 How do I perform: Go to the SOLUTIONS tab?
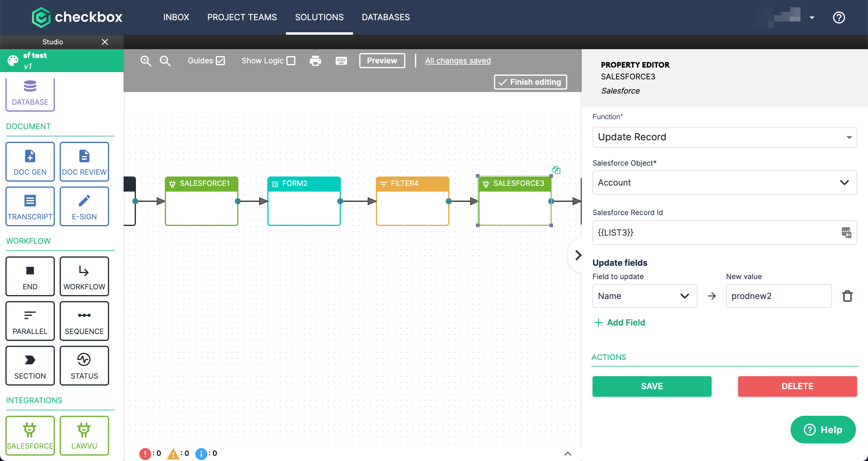pos(319,17)
